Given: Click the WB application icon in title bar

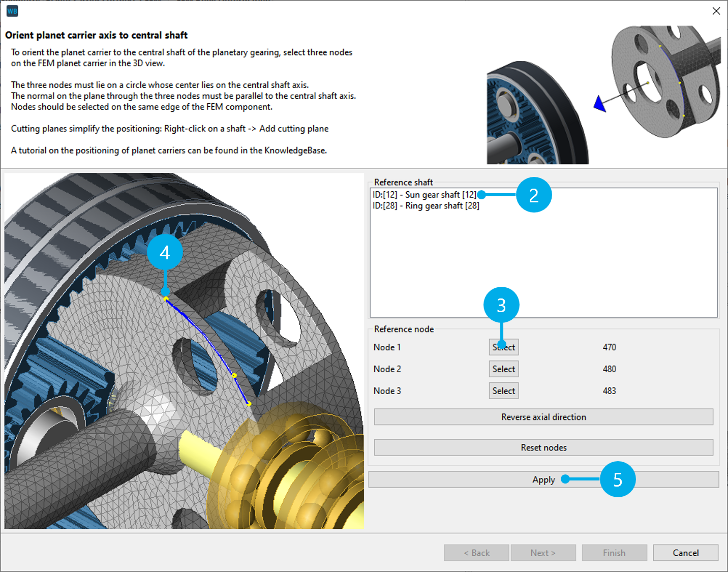Looking at the screenshot, I should point(12,11).
